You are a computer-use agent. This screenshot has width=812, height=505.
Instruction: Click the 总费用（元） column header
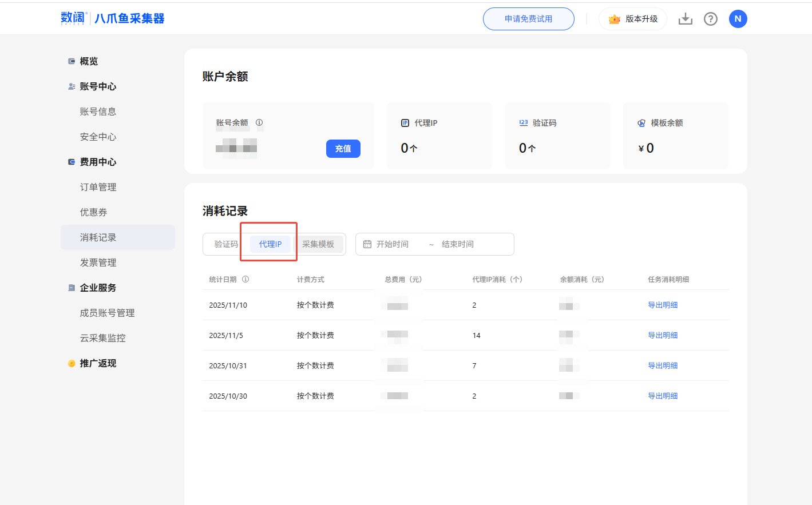[403, 279]
